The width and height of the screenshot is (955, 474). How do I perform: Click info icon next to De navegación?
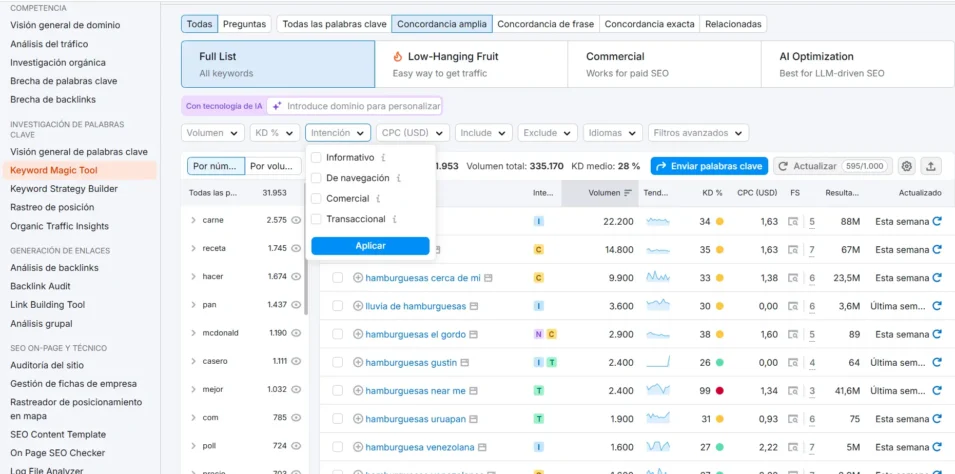coord(398,179)
